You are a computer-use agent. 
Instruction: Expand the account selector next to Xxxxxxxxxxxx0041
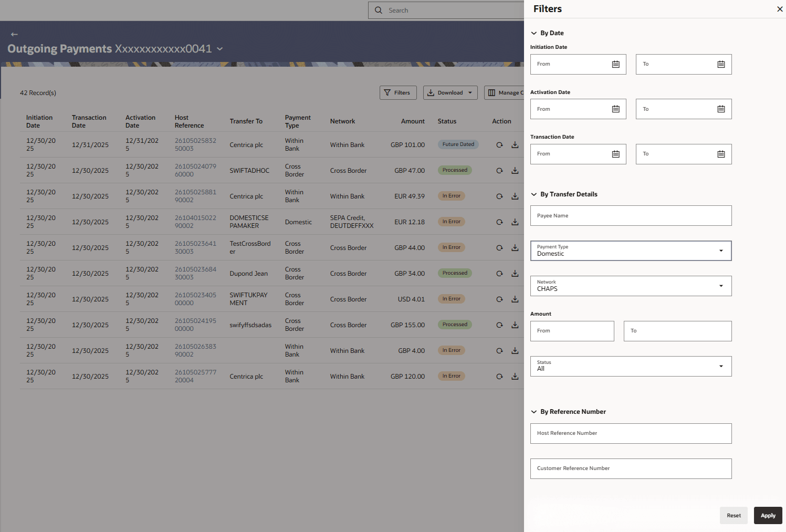(x=220, y=49)
